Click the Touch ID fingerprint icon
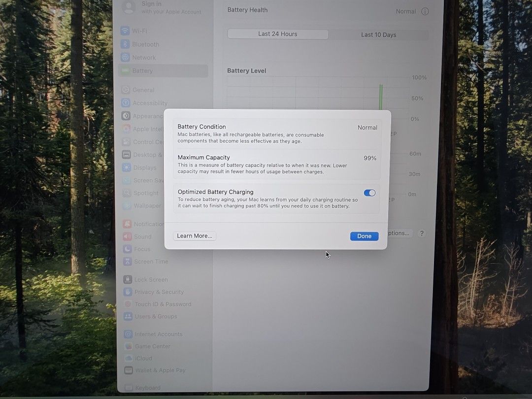532x399 pixels. coord(128,304)
